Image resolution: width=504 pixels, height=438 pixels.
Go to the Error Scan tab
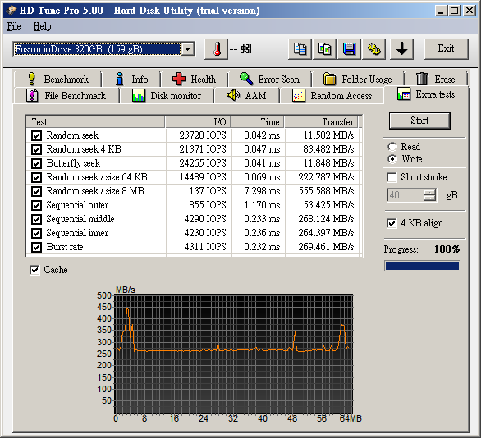[x=269, y=79]
